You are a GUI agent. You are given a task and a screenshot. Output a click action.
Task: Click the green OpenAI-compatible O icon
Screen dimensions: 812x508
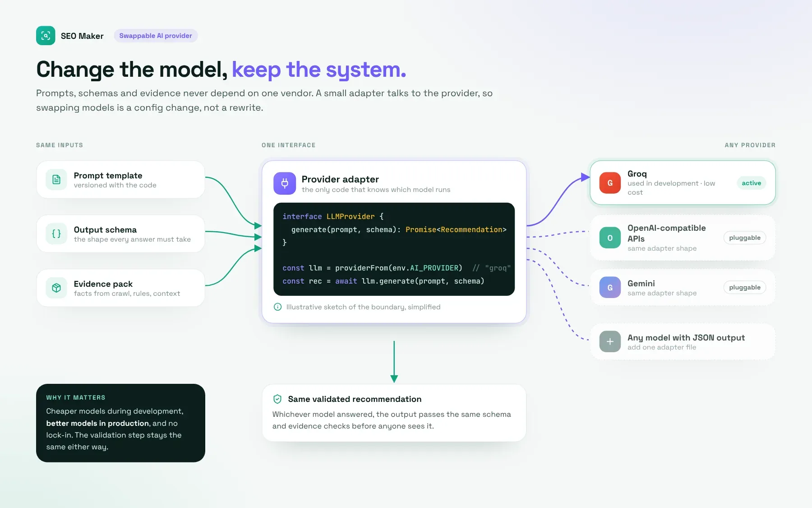pyautogui.click(x=610, y=238)
